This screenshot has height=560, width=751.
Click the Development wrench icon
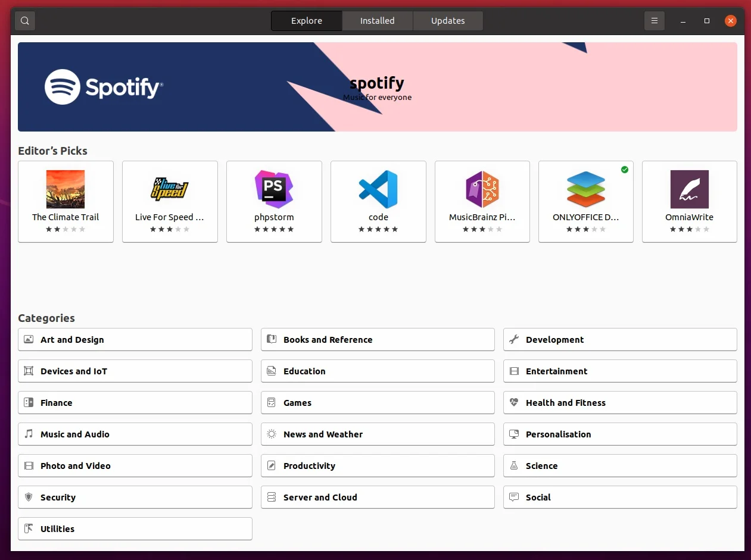tap(514, 339)
